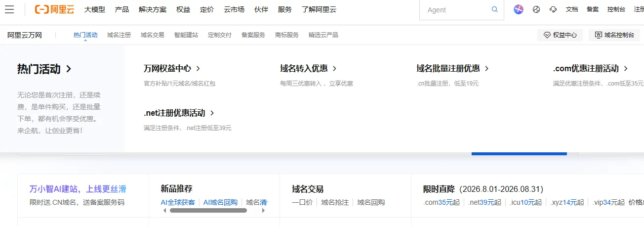644x226 pixels.
Task: Click the 文档 link in header
Action: (x=572, y=9)
